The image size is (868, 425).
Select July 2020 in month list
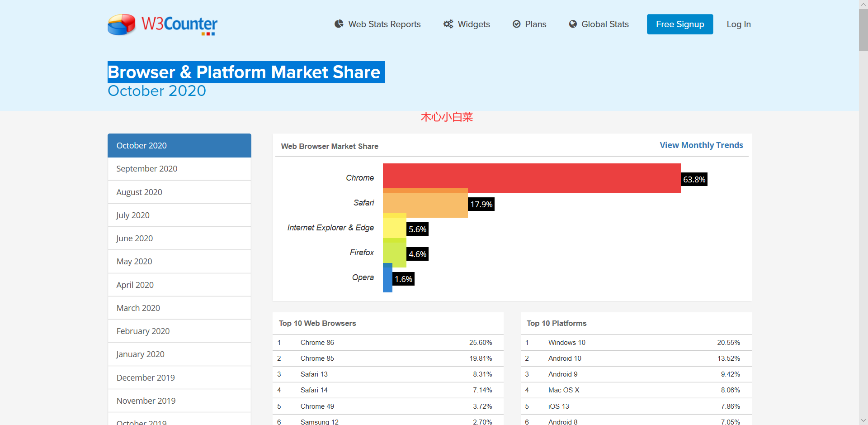pos(179,215)
